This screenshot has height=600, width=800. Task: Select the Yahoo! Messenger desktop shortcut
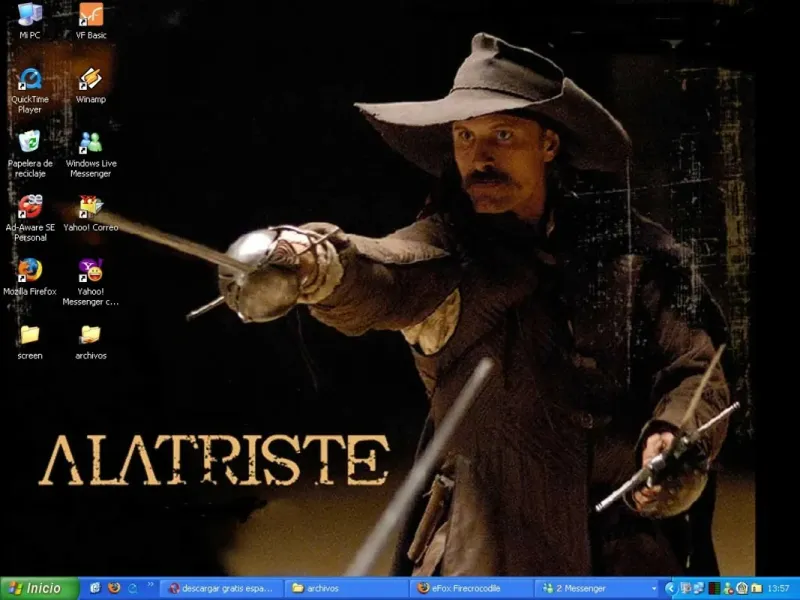pos(91,282)
